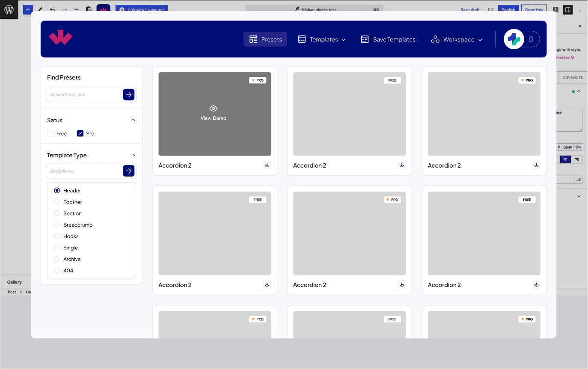Choose the Breadcrumb radio option
Viewport: 588px width, 369px height.
click(57, 225)
